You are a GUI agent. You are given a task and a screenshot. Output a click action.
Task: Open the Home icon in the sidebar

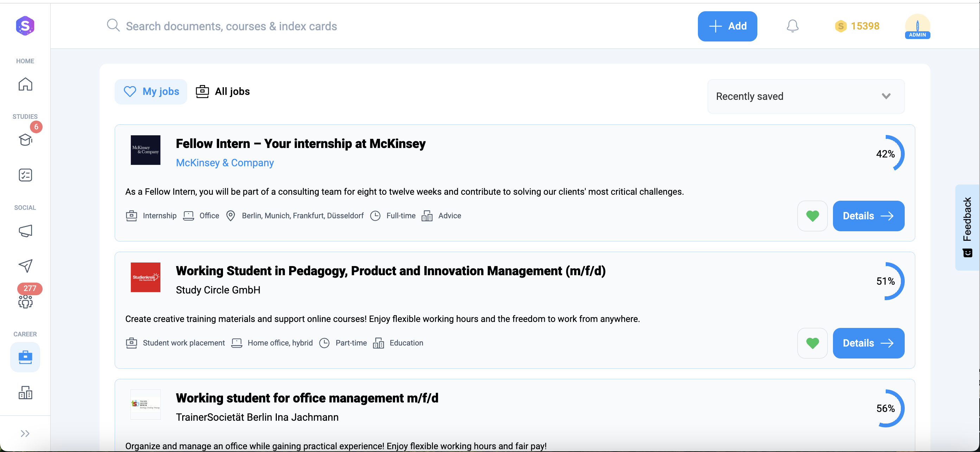(25, 84)
